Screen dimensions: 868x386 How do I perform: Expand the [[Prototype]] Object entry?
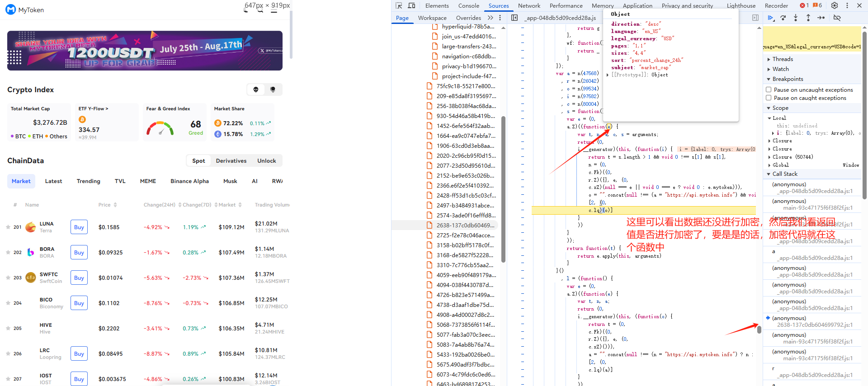point(637,75)
